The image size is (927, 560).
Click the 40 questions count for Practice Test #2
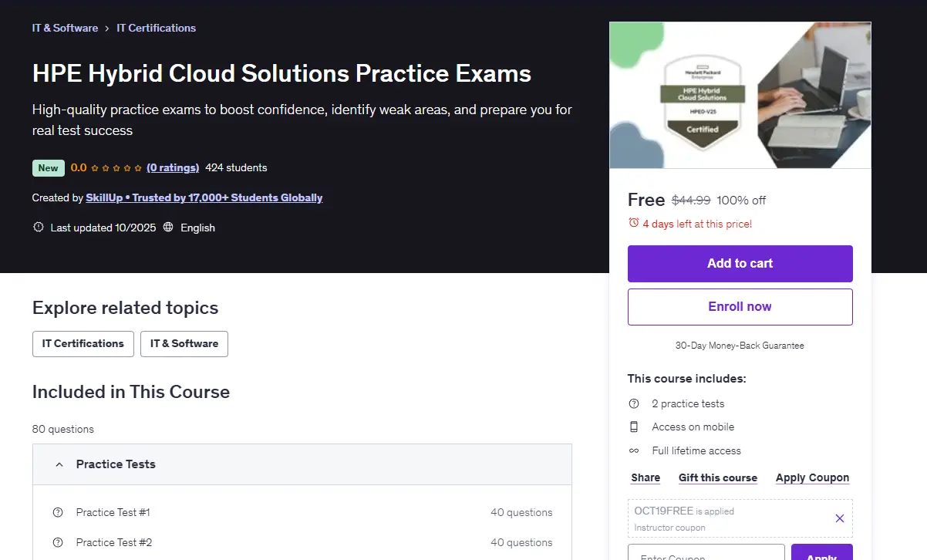tap(521, 542)
